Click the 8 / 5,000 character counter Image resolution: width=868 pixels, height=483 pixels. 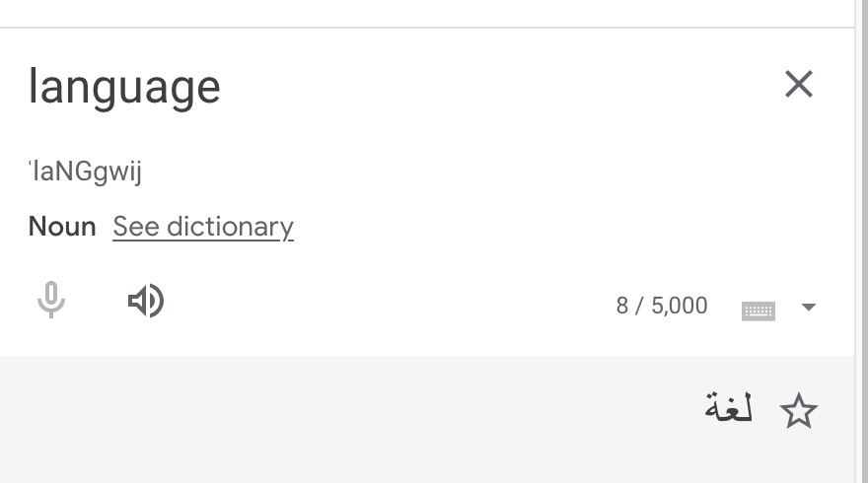pyautogui.click(x=662, y=306)
